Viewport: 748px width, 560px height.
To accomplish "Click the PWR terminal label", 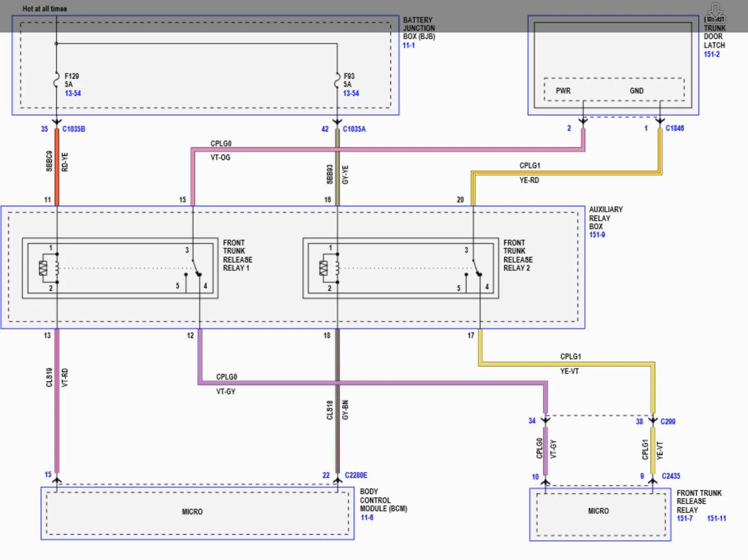I will [x=563, y=91].
